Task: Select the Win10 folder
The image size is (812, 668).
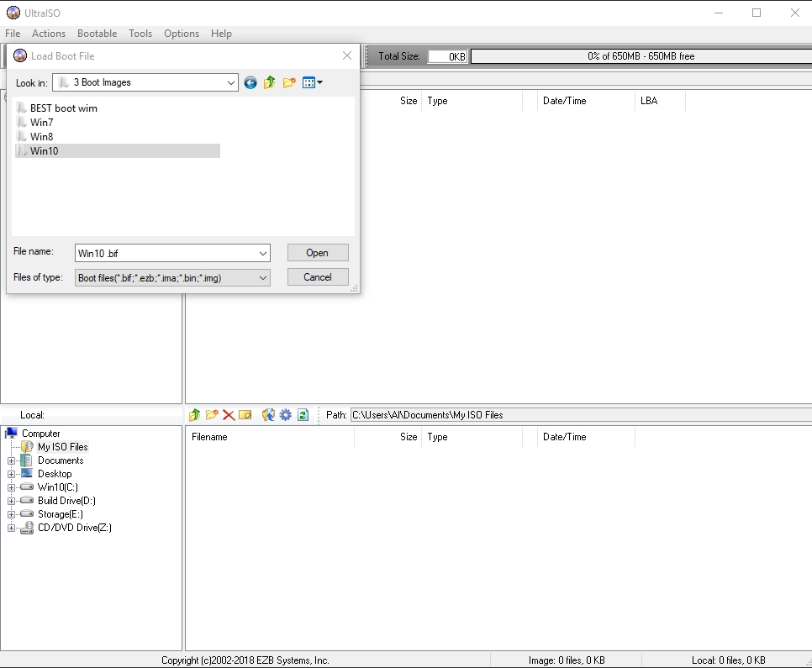Action: (118, 150)
